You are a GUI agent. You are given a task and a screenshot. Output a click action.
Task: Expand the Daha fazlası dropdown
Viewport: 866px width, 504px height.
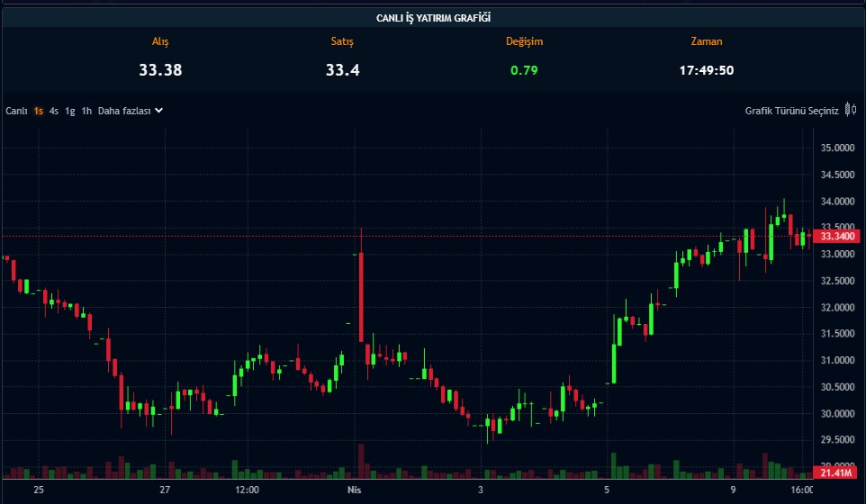124,111
